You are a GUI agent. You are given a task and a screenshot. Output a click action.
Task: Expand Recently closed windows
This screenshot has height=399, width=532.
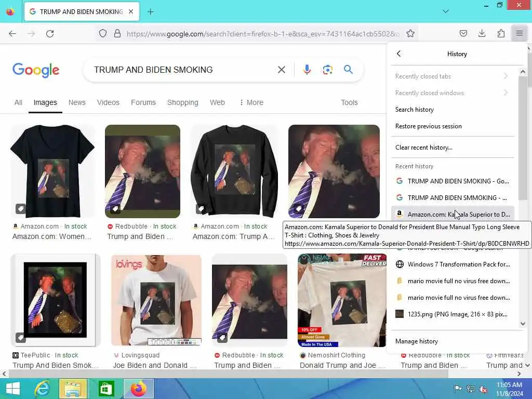[453, 93]
